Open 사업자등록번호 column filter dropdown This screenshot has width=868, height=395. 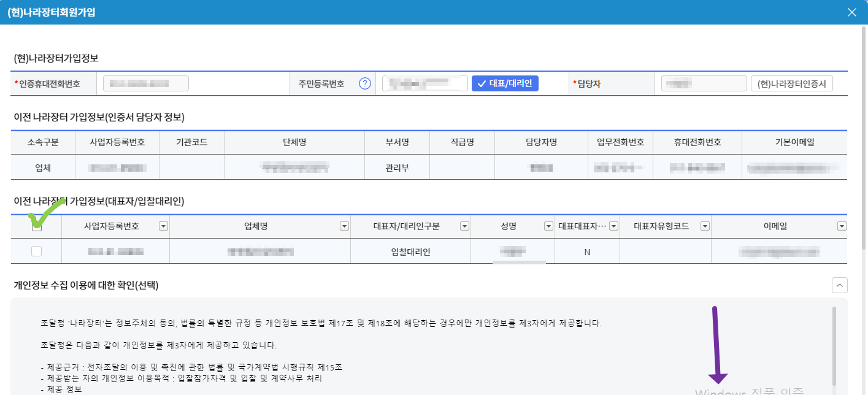click(163, 226)
